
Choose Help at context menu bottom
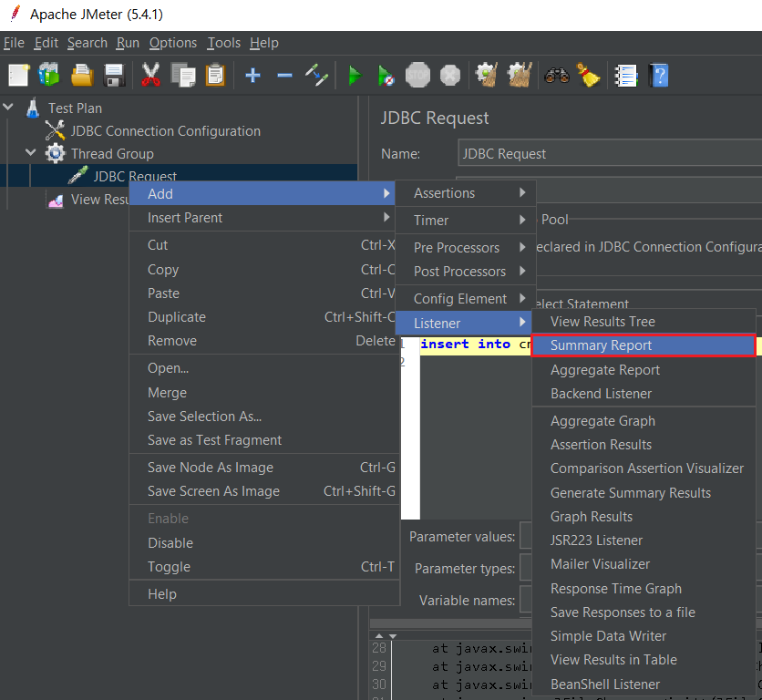264,593
